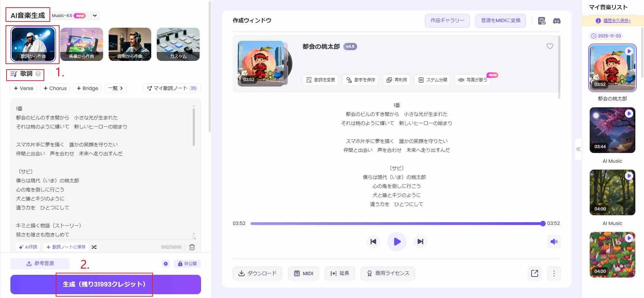Click 歌詞を変更 button
Screen dimensions: 644x298
(x=321, y=80)
